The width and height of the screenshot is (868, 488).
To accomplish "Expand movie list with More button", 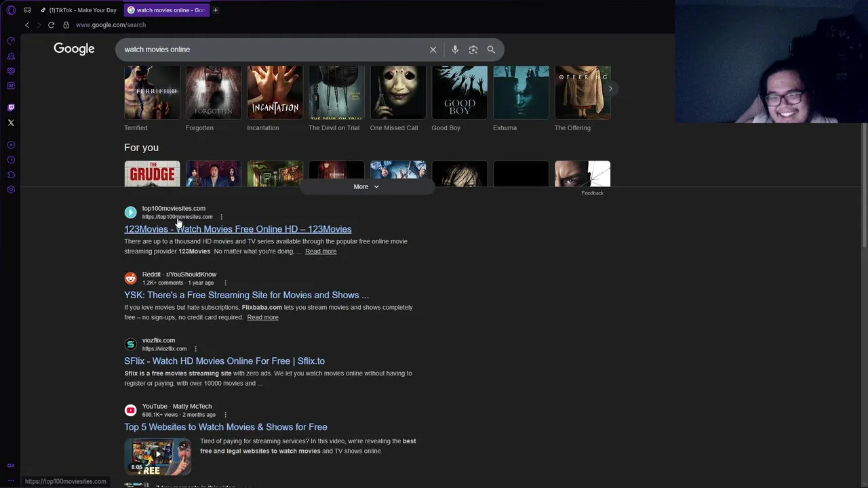I will (x=366, y=187).
